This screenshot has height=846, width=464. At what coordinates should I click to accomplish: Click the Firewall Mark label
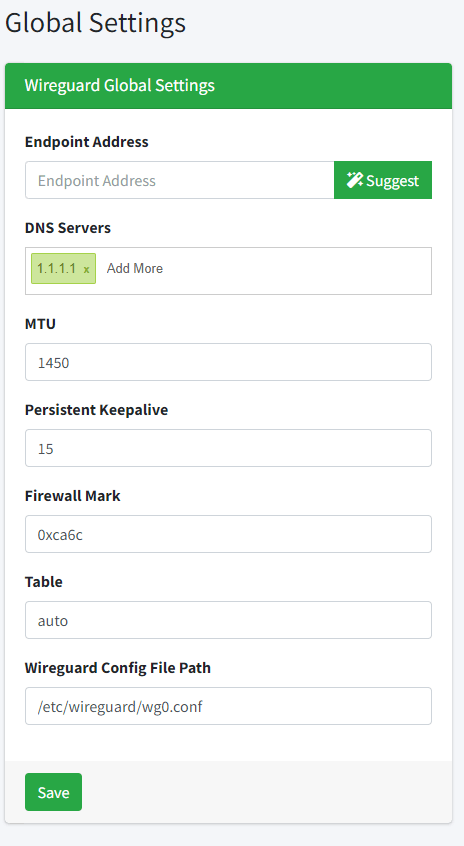(x=72, y=496)
